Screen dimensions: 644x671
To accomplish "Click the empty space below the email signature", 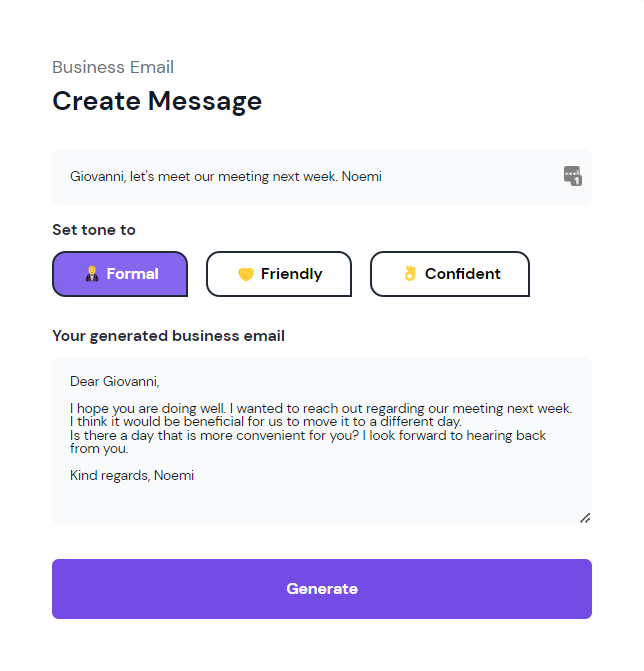I will (322, 503).
